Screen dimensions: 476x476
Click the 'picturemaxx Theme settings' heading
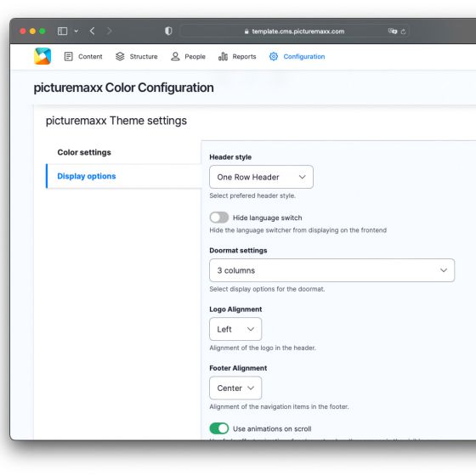tap(116, 121)
